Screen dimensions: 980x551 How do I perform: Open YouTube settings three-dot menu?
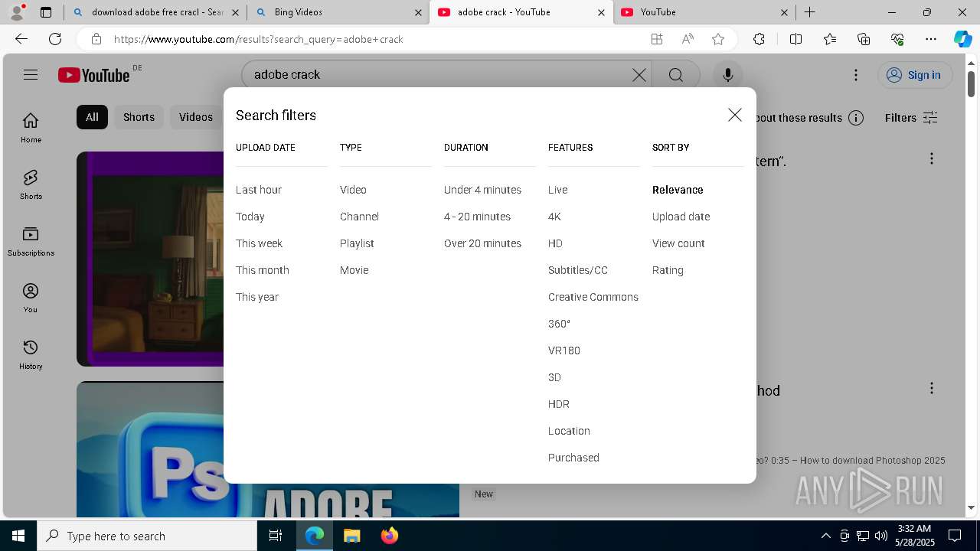tap(856, 74)
